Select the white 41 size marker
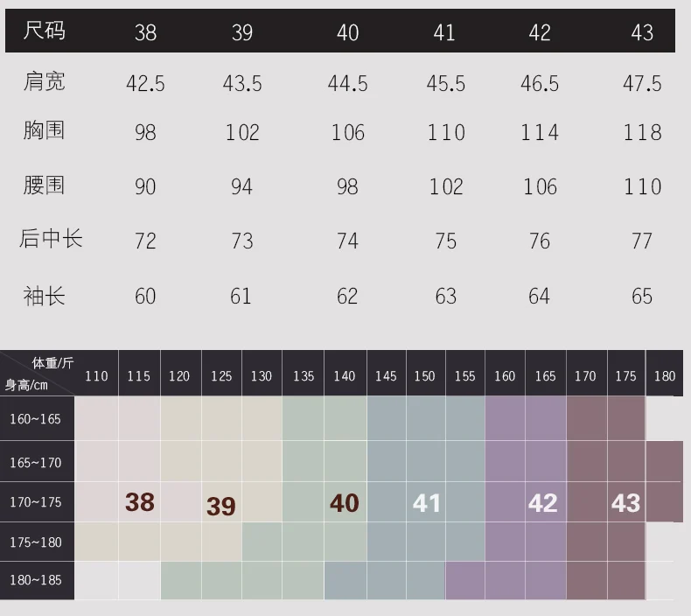This screenshot has width=691, height=616. [x=426, y=503]
